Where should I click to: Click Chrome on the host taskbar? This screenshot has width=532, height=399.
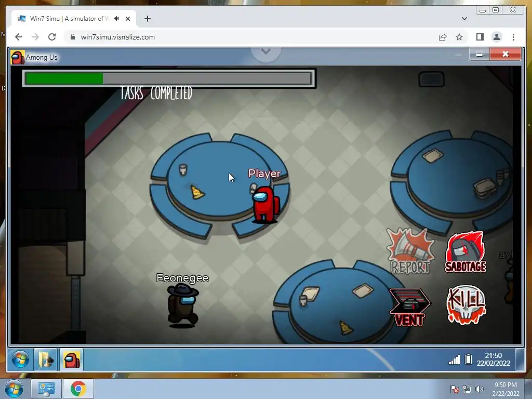coord(78,389)
